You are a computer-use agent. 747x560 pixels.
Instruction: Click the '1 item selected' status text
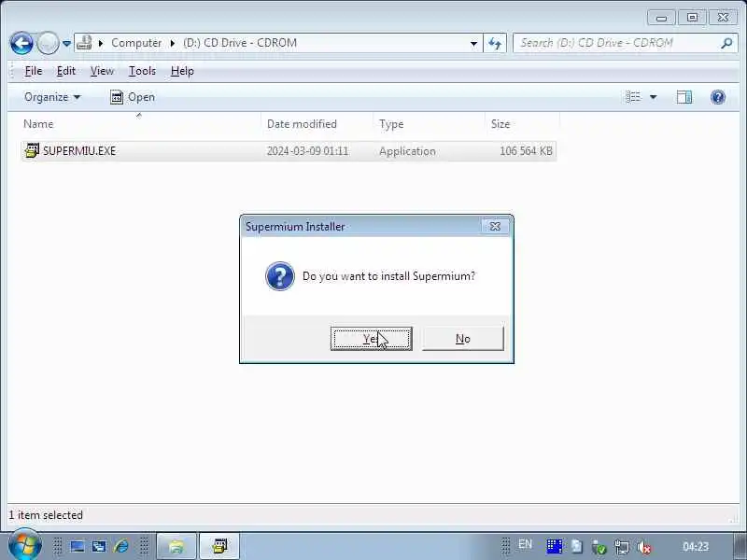46,515
